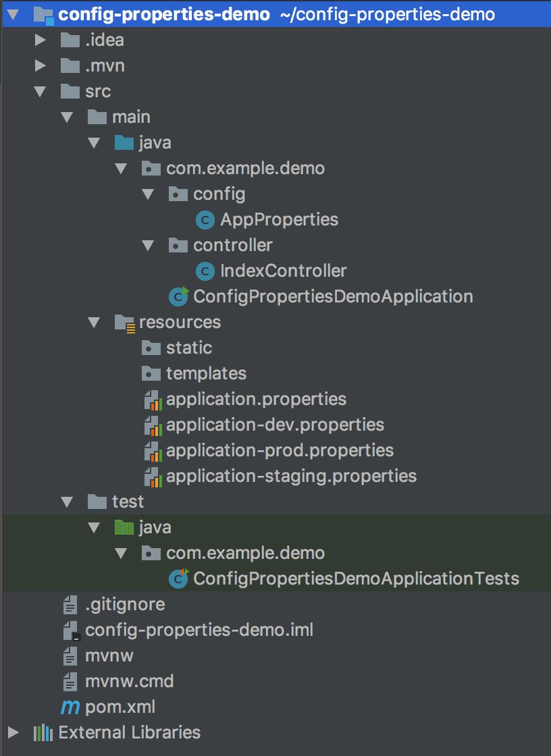The height and width of the screenshot is (756, 551).
Task: Click the ConfigPropertiesDemoApplication runnable class icon
Action: tap(178, 296)
